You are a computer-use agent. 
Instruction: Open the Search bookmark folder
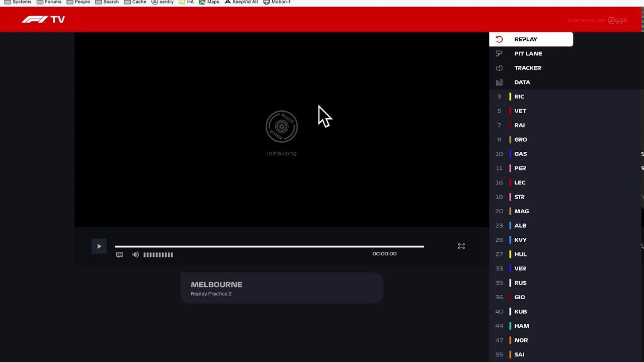[x=107, y=2]
